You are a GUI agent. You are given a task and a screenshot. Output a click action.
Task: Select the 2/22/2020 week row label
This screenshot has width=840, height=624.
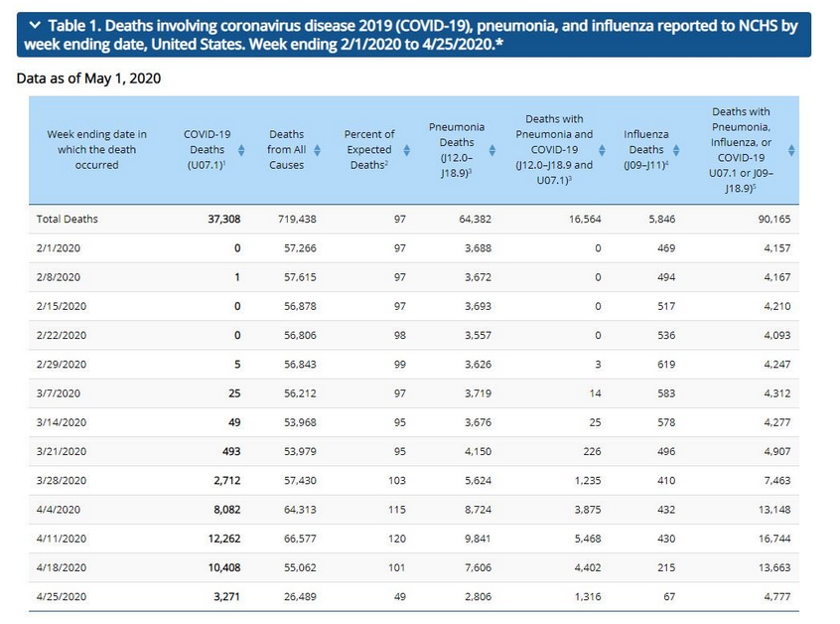click(x=62, y=335)
